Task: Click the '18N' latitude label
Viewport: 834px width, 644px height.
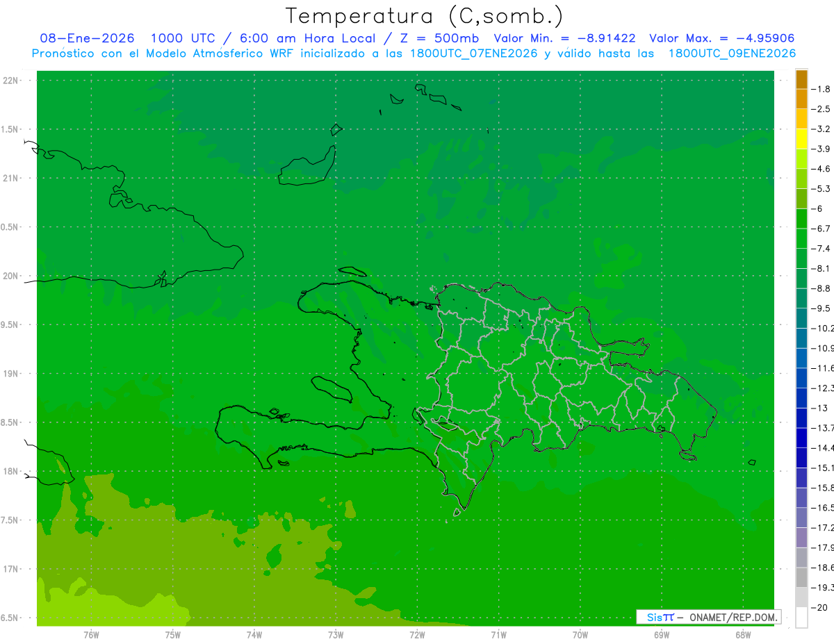Action: (x=10, y=471)
